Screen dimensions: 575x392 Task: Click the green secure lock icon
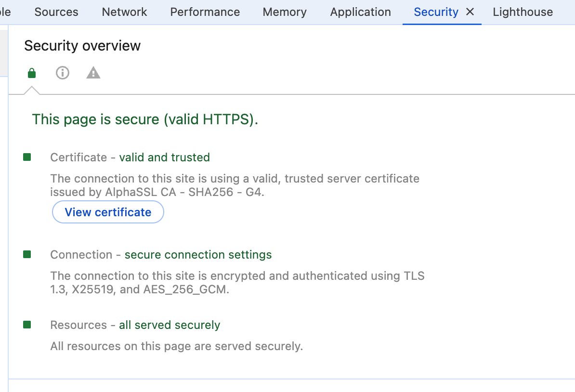point(32,73)
